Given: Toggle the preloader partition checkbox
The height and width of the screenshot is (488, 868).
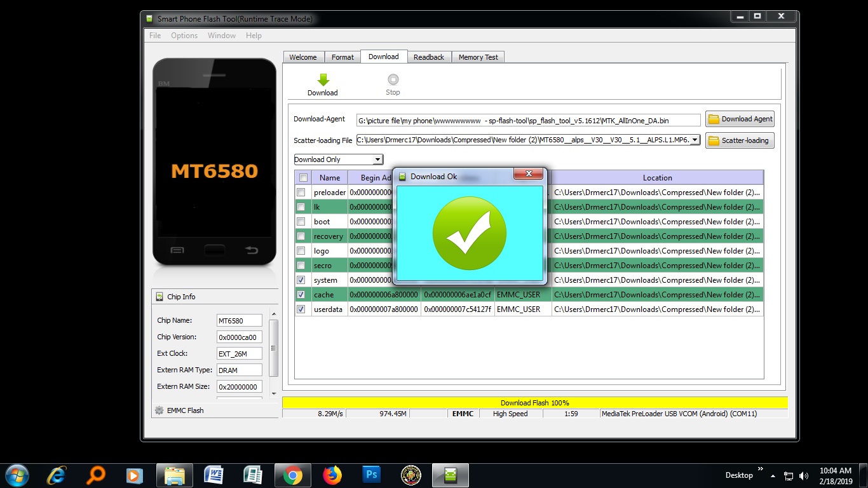Looking at the screenshot, I should click(301, 192).
